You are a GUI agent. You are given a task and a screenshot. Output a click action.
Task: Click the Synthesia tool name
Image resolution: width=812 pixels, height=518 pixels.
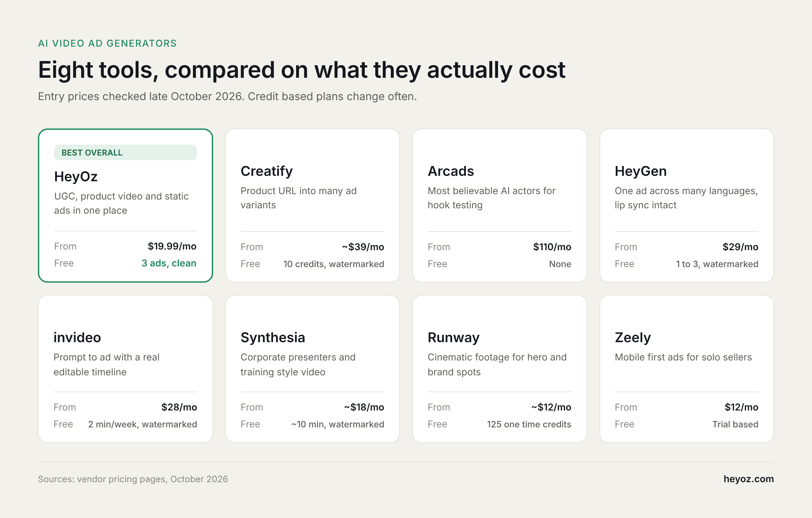pos(273,337)
